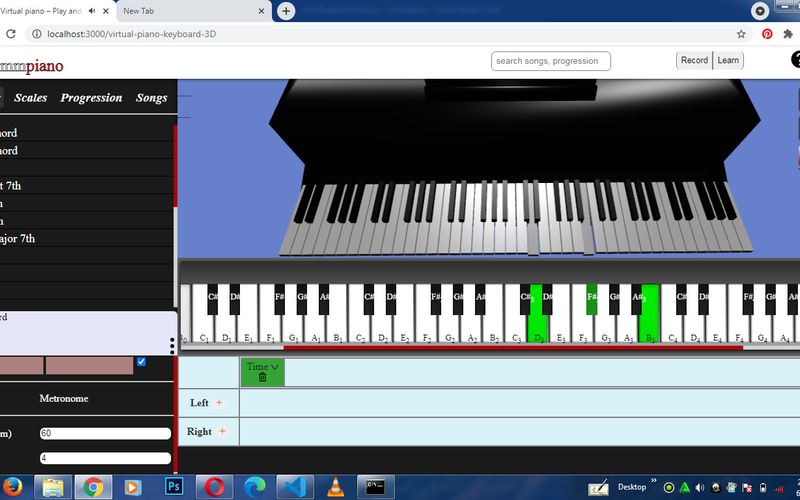Select the 't 7th' chord row
This screenshot has width=800, height=500.
click(x=87, y=186)
